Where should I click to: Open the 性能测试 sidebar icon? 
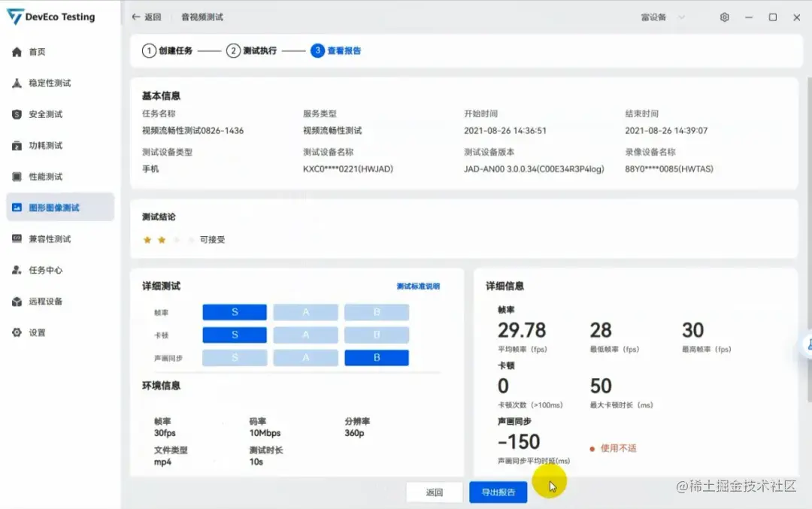pyautogui.click(x=17, y=177)
